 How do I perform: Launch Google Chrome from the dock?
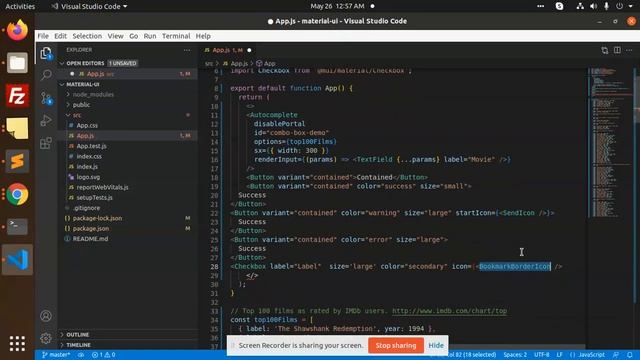point(17,194)
